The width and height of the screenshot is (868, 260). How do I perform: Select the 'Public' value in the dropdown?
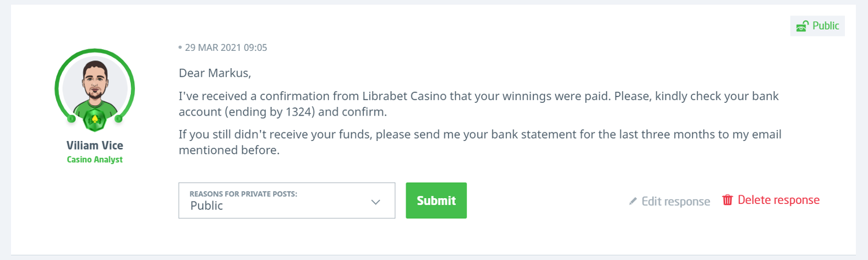[x=207, y=206]
